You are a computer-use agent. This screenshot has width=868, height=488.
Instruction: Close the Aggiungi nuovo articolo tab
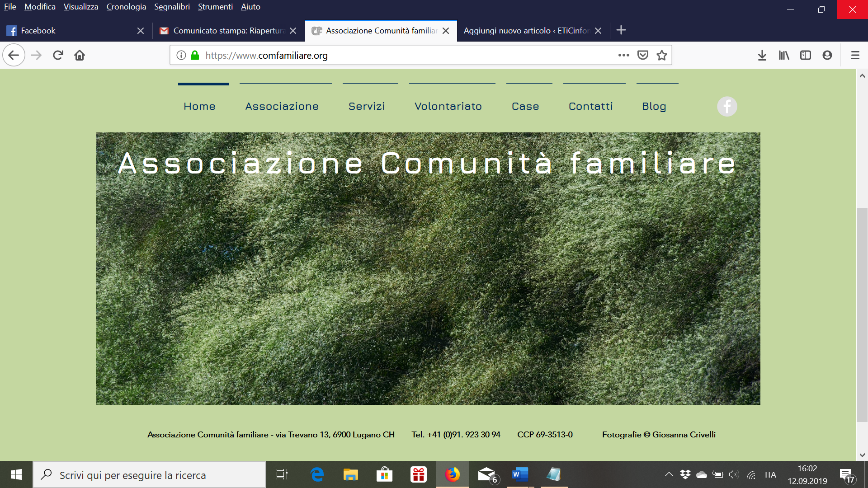(x=598, y=31)
